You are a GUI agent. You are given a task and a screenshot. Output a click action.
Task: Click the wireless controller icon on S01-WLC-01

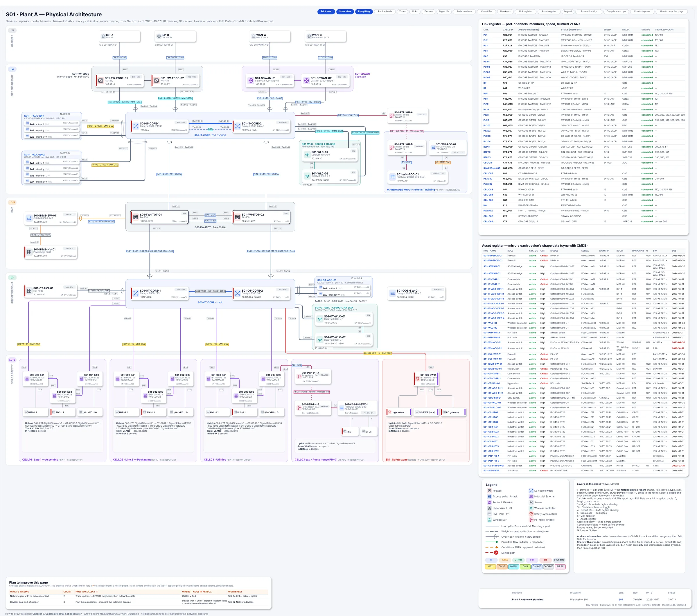(x=307, y=155)
